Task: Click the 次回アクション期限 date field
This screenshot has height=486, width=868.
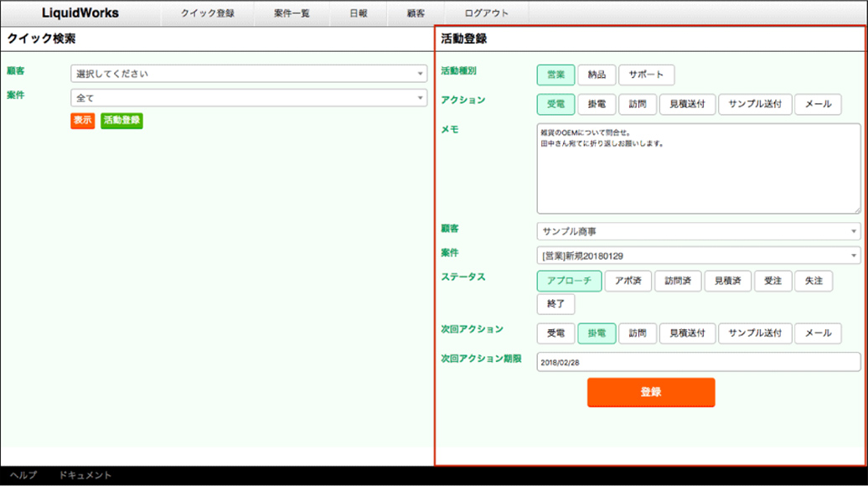Action: [699, 363]
